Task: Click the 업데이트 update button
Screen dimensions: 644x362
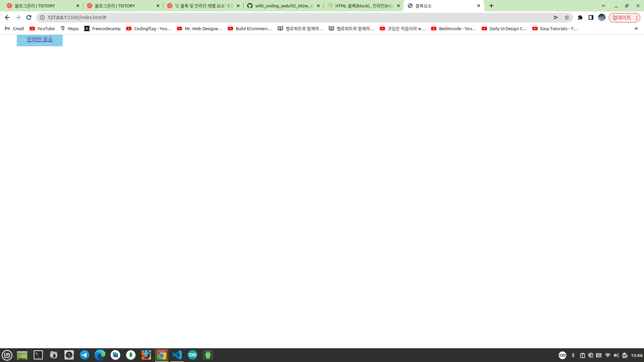Action: click(x=622, y=17)
